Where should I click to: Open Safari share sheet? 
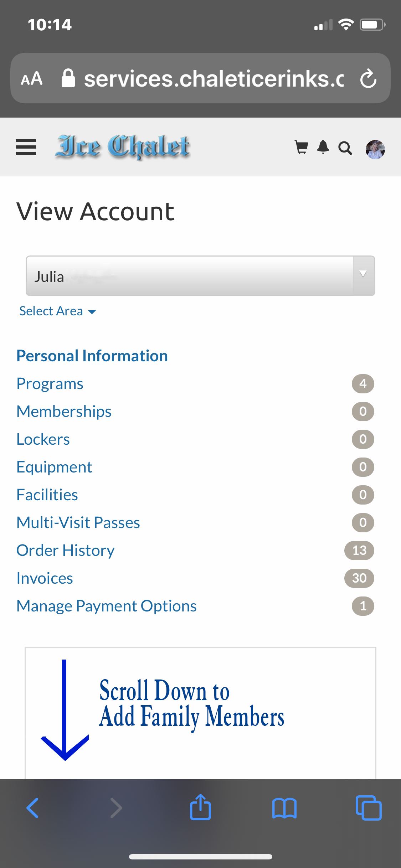200,807
